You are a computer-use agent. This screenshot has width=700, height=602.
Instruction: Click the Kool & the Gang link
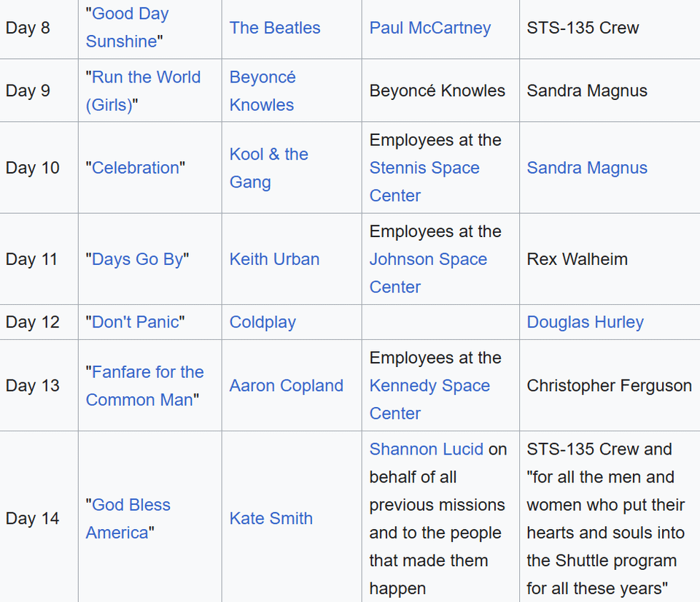click(268, 155)
